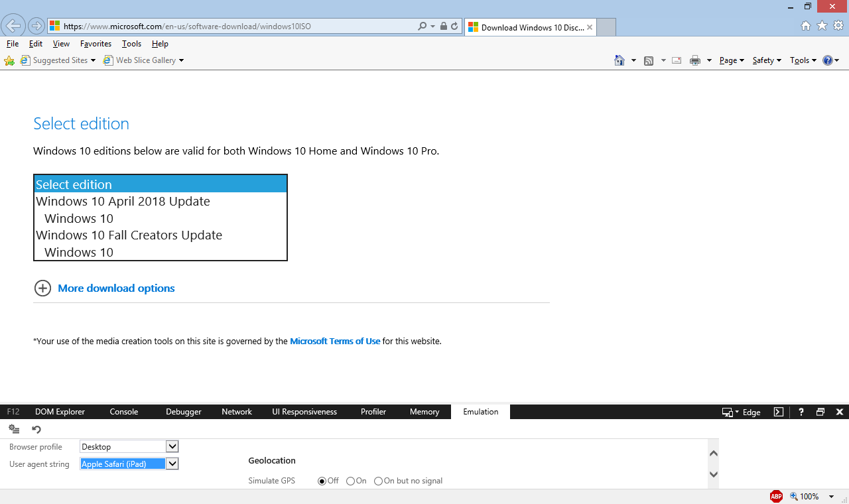Expand the Suggested Sites dropdown arrow
Screen dimensions: 849x504
93,60
